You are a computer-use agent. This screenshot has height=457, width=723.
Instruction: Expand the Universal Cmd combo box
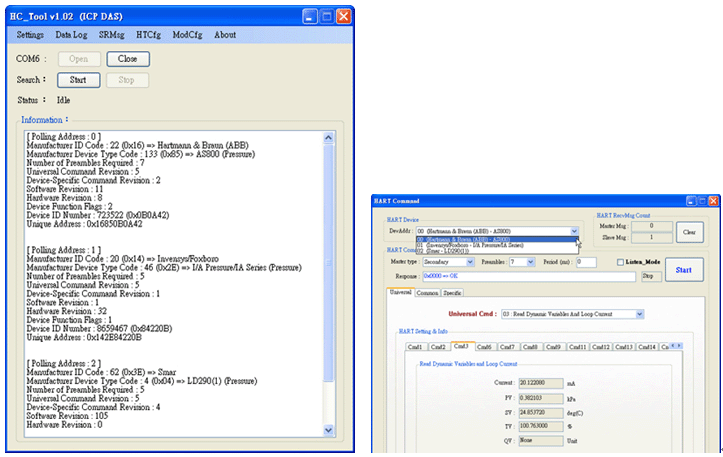[x=637, y=313]
